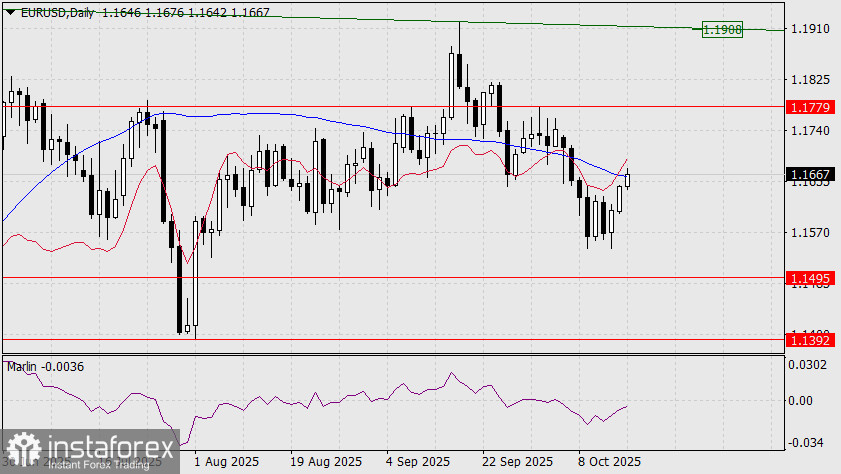This screenshot has height=474, width=841.
Task: Click the 1.1740 price scale value
Action: pyautogui.click(x=810, y=131)
